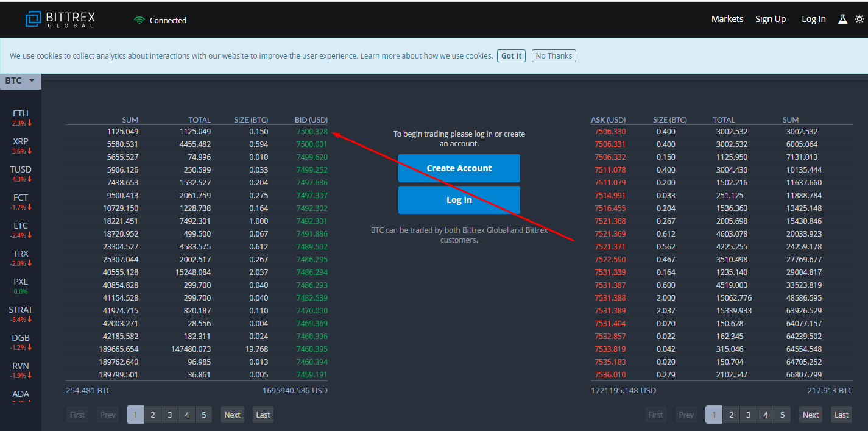The width and height of the screenshot is (868, 431).
Task: Click First under the bids table
Action: click(77, 415)
